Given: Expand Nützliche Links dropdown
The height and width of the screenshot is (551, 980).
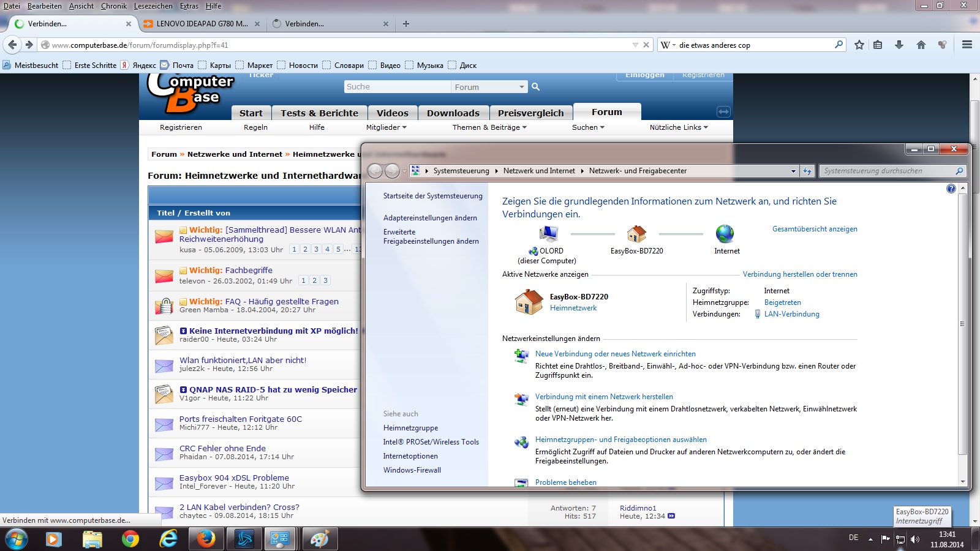Looking at the screenshot, I should (x=679, y=127).
